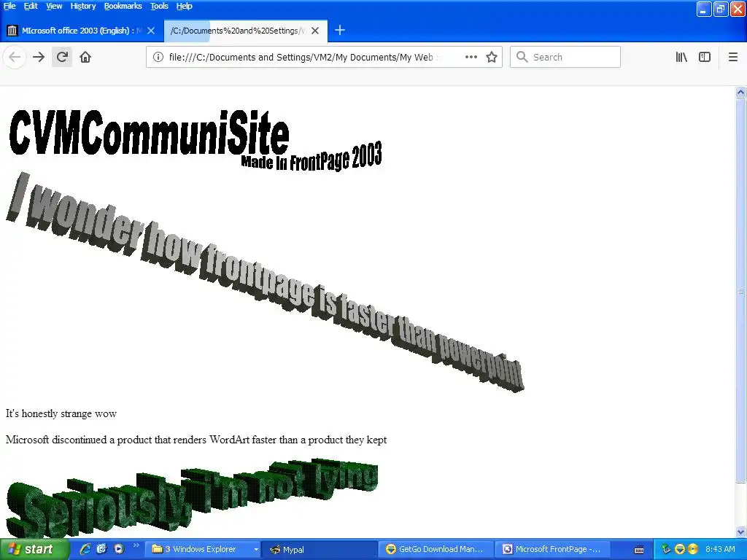Click the 'I wonder how frontpage' 3D WordArt

(x=265, y=282)
